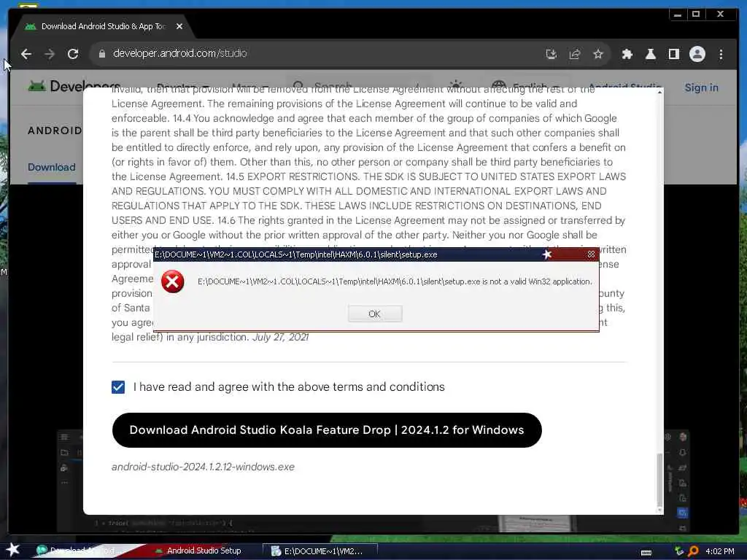This screenshot has width=747, height=560.
Task: Minimize the browser window
Action: click(x=678, y=15)
